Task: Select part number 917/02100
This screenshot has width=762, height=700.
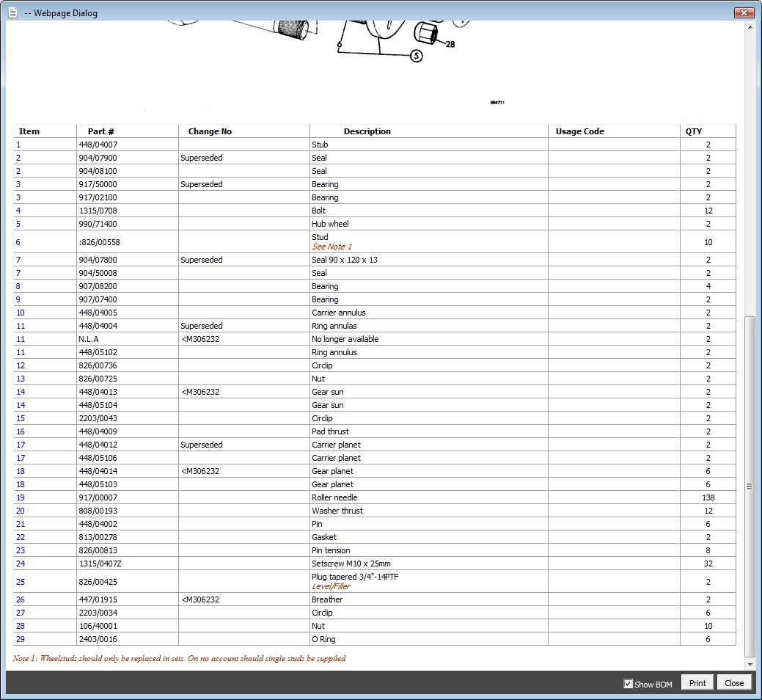Action: tap(98, 197)
